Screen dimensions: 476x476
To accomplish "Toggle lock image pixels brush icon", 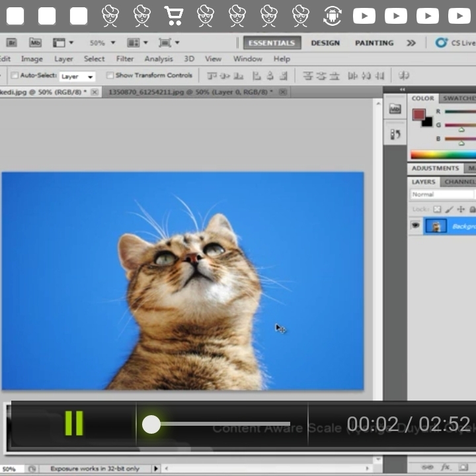I will (x=449, y=209).
